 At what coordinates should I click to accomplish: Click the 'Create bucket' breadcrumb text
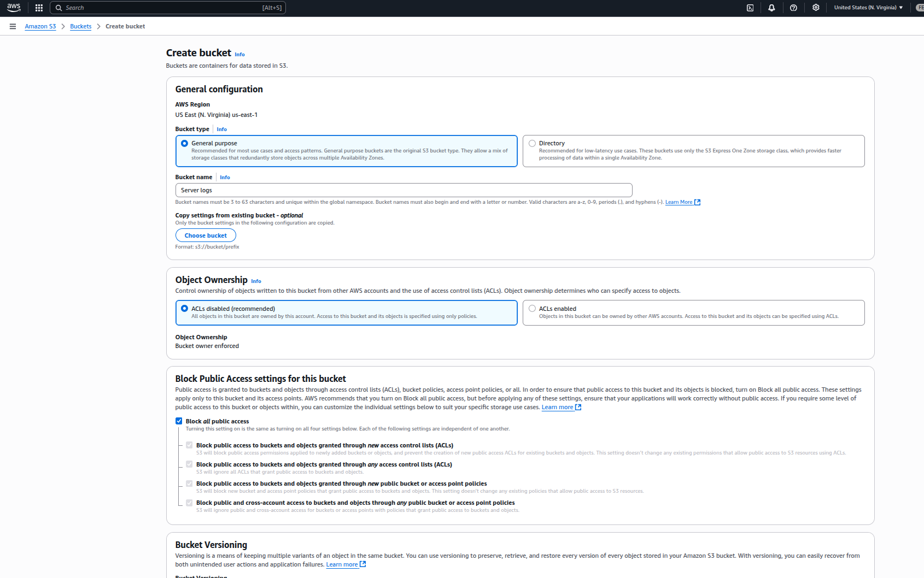coord(125,26)
